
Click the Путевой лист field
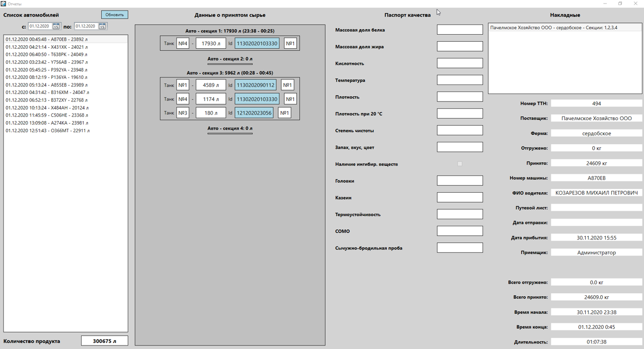pyautogui.click(x=596, y=208)
